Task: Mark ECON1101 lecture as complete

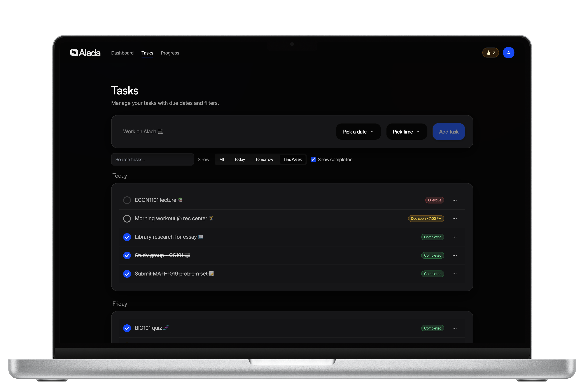Action: [x=127, y=200]
